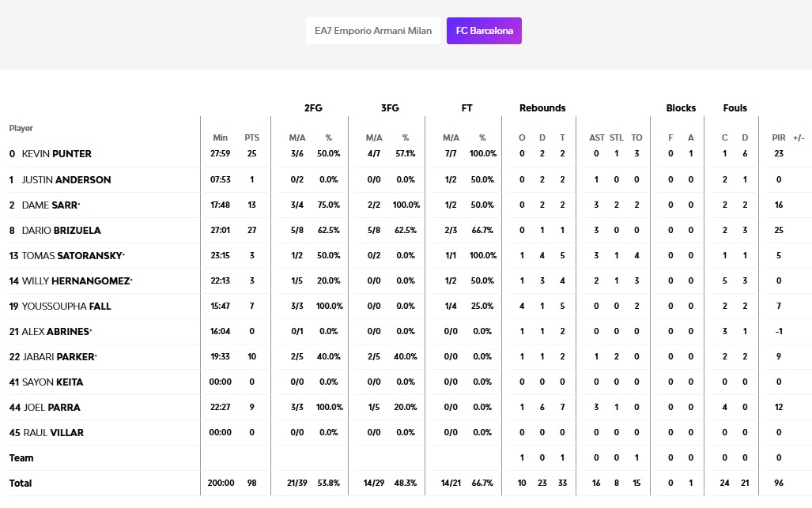Click the Total row label
The image size is (812, 508).
21,483
